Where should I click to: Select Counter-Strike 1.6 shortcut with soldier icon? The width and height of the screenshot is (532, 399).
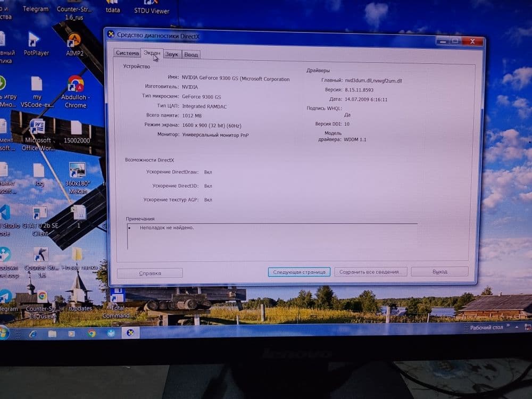[x=41, y=262]
